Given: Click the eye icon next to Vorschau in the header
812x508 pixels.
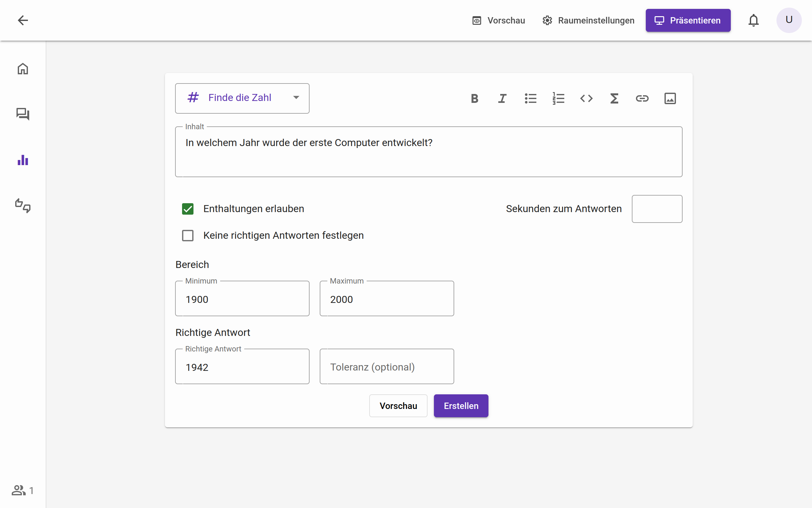Looking at the screenshot, I should click(476, 21).
